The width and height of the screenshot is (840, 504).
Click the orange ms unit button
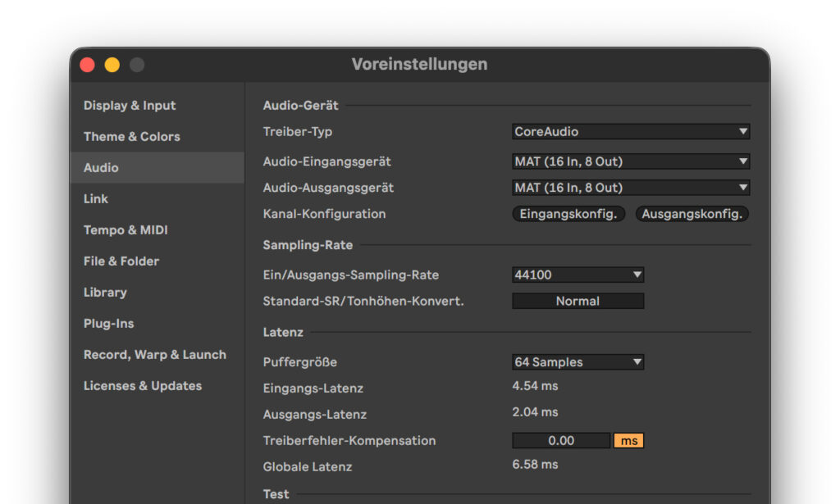(x=629, y=441)
